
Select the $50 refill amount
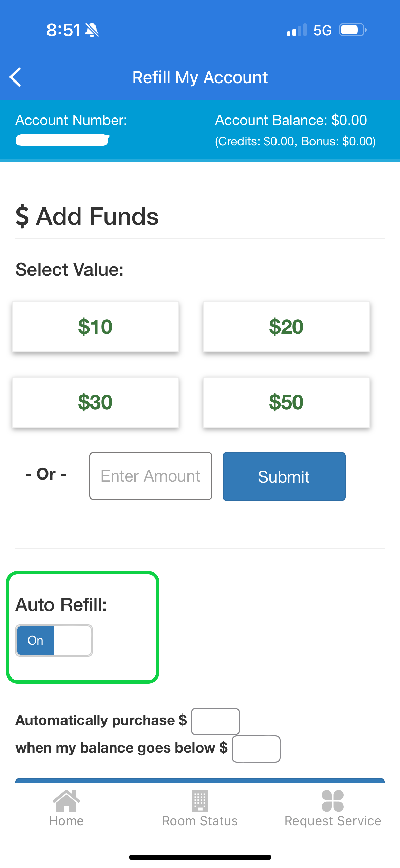pyautogui.click(x=286, y=402)
